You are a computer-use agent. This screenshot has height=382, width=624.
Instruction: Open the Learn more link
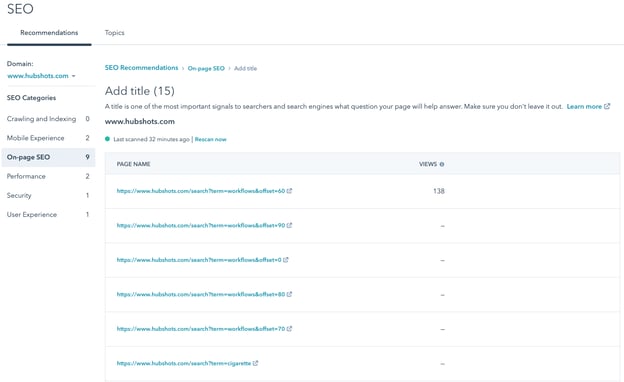click(x=584, y=107)
